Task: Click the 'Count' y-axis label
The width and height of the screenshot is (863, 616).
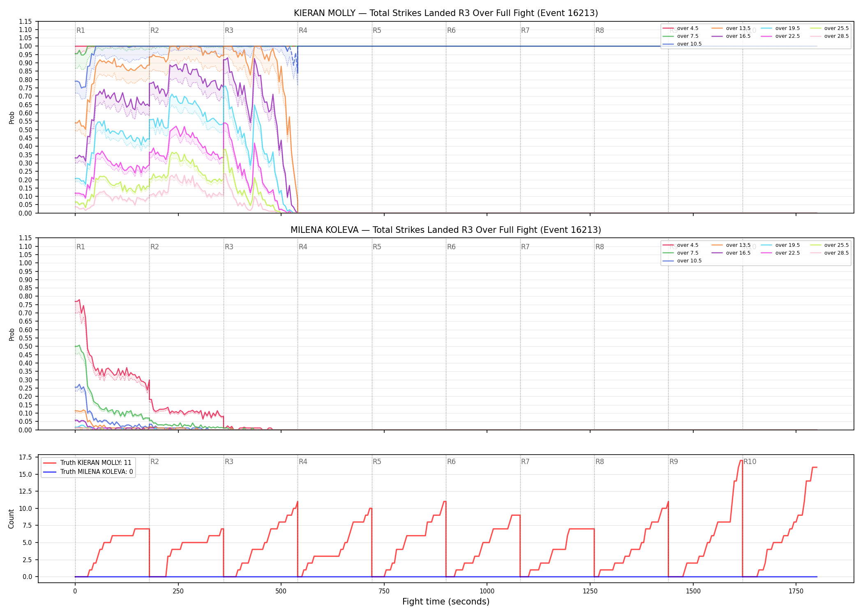Action: [11, 519]
